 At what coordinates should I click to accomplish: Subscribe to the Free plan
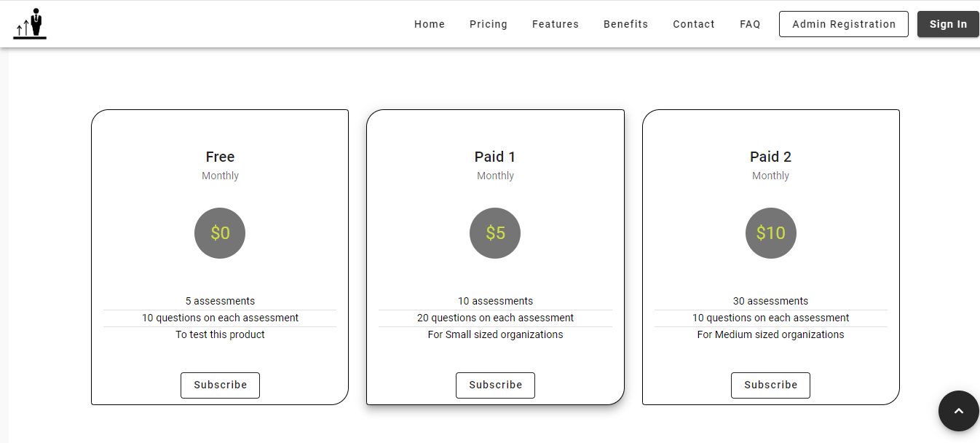click(220, 385)
